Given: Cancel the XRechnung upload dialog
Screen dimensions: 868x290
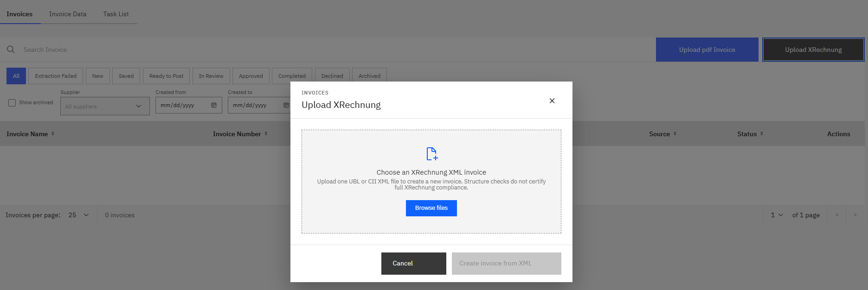Looking at the screenshot, I should pos(414,264).
